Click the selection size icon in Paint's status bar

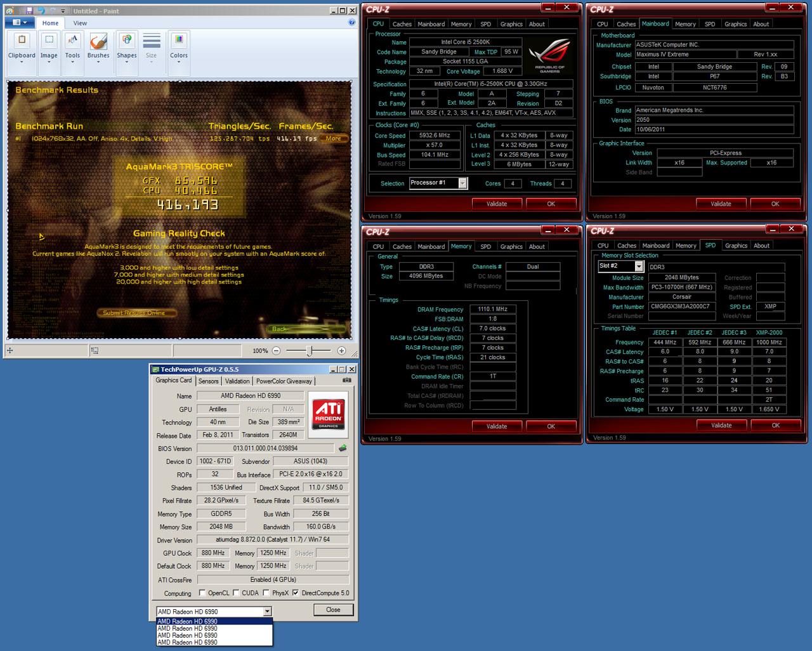point(95,350)
